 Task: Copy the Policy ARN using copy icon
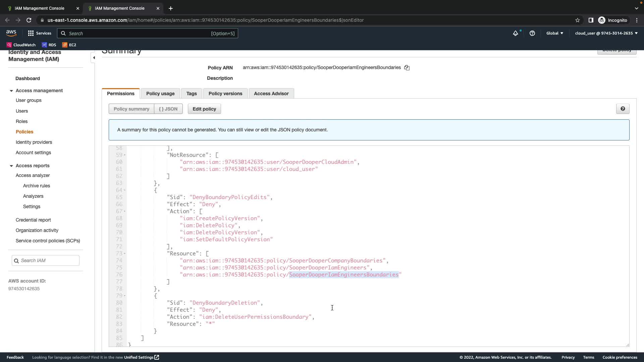click(x=407, y=68)
